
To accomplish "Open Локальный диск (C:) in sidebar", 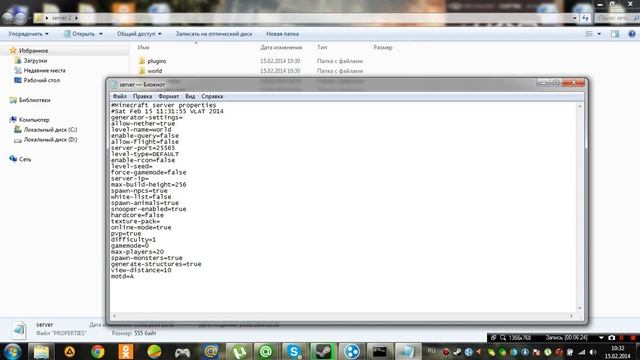I will click(x=50, y=129).
